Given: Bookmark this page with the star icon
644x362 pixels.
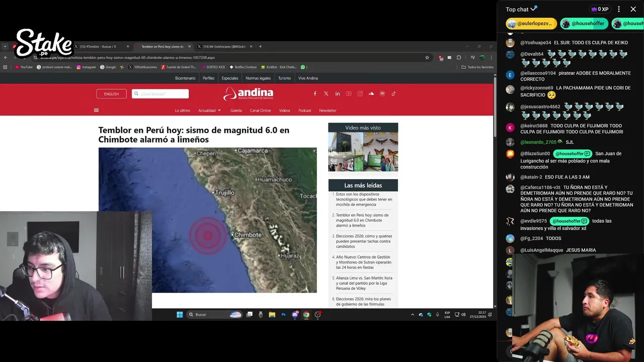Looking at the screenshot, I should (x=427, y=57).
